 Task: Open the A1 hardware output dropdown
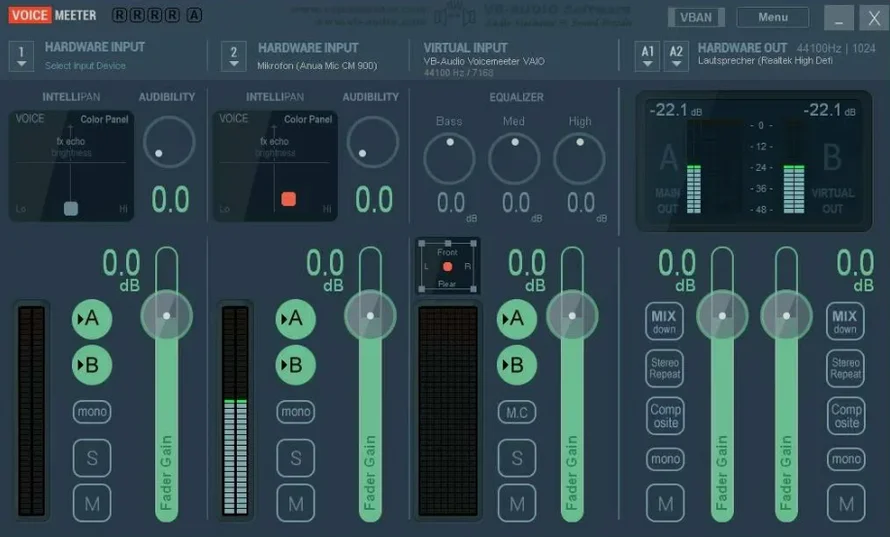point(648,56)
